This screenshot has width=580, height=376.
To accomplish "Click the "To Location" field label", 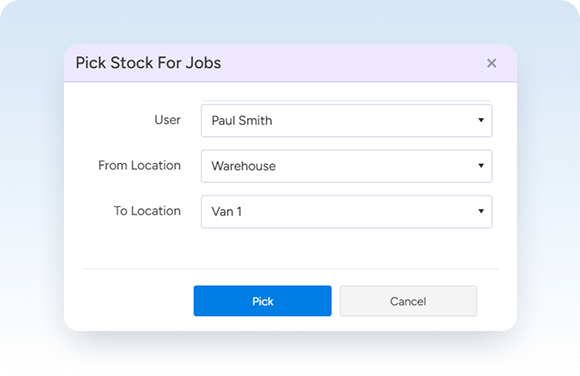I will pos(147,211).
